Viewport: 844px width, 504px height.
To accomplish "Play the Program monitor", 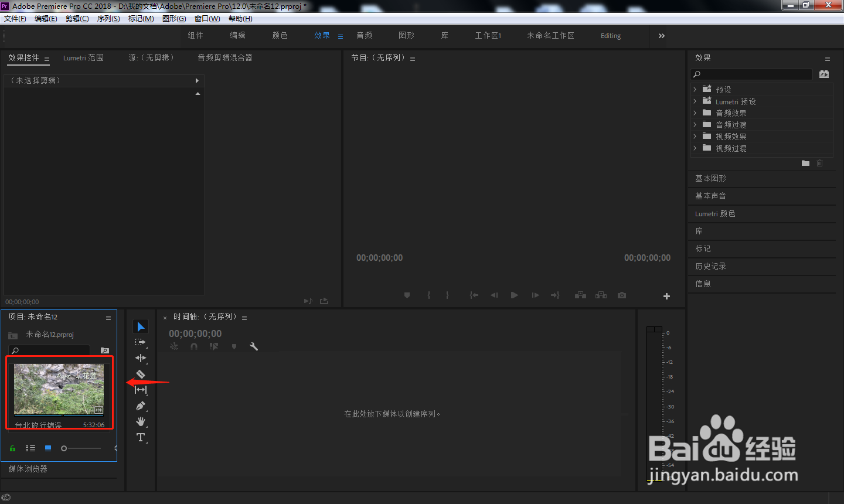I will 514,295.
